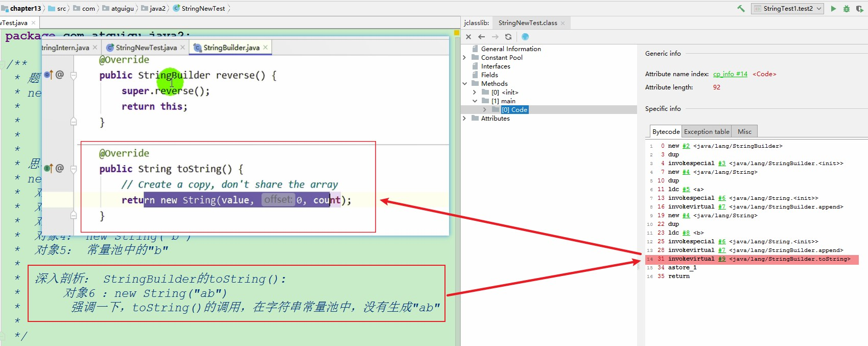Navigate forward in jclasslib with the right arrow
The width and height of the screenshot is (868, 346).
point(495,37)
